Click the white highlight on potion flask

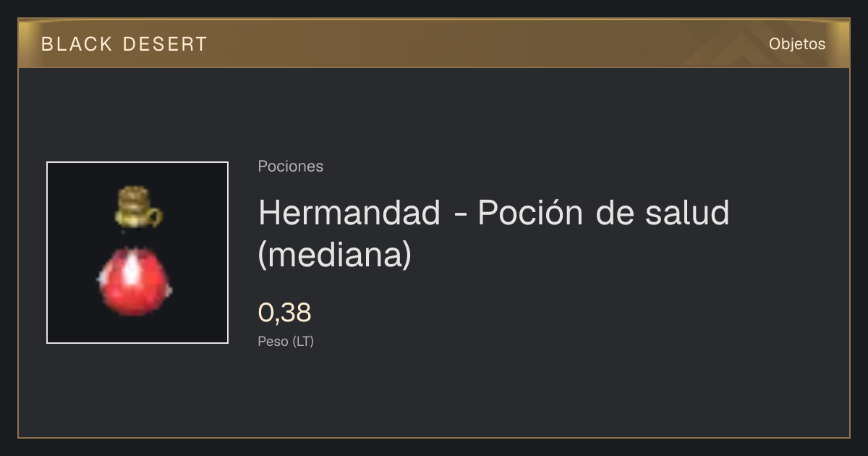tap(131, 271)
